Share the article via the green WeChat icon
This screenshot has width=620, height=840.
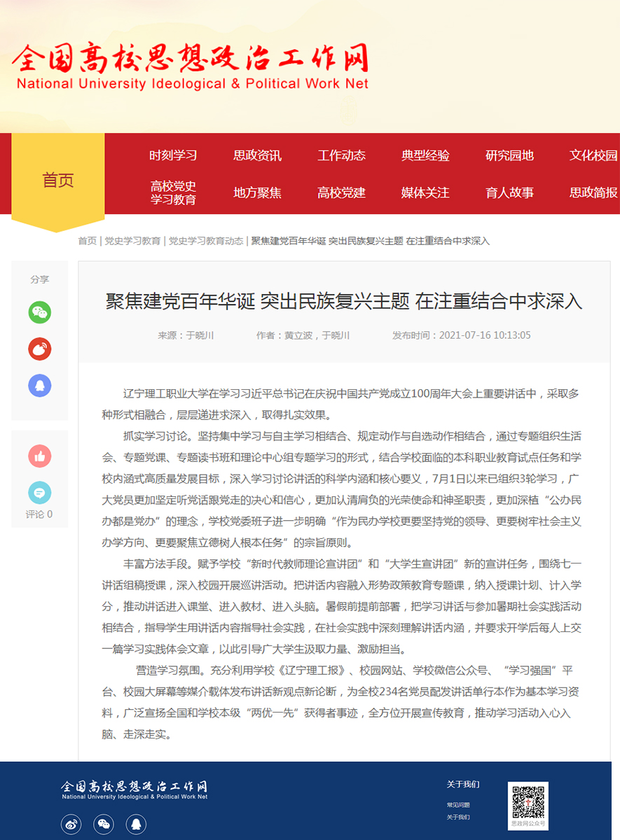(40, 312)
